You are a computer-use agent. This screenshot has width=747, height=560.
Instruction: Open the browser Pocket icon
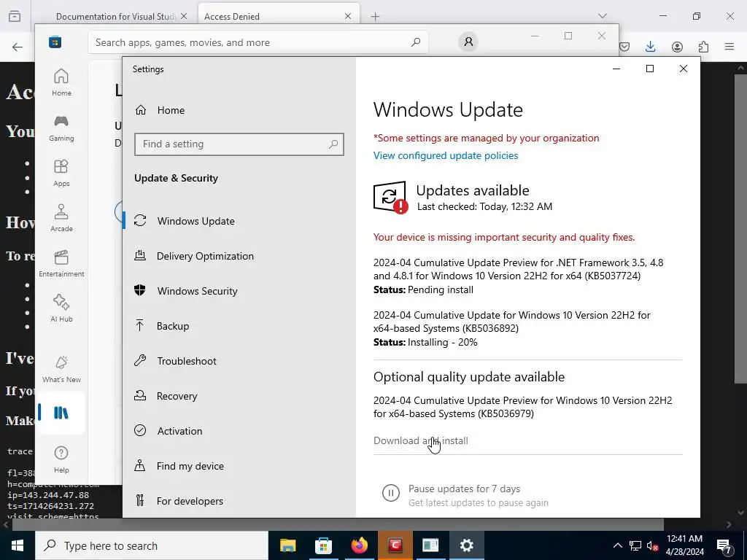click(624, 46)
